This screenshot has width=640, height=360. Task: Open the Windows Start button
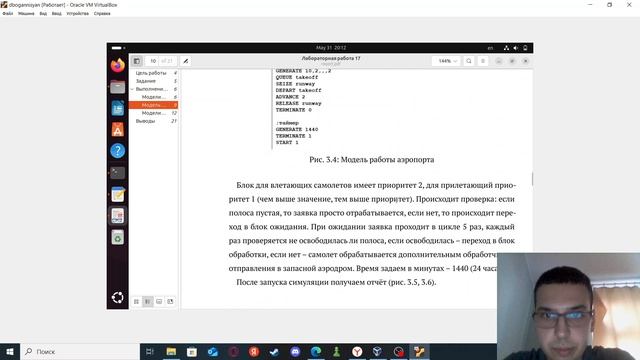tap(10, 351)
